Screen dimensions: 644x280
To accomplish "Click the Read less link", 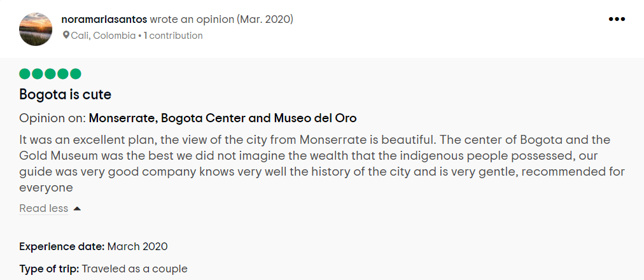I will (43, 209).
